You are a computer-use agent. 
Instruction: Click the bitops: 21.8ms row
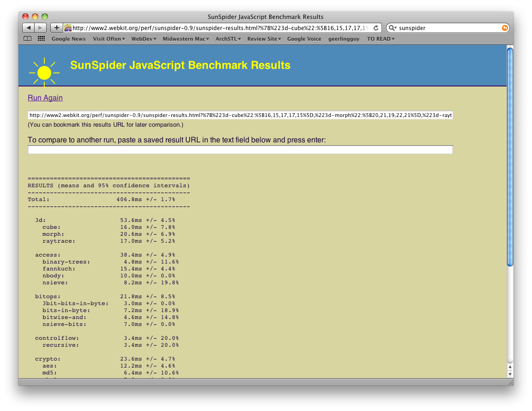tap(105, 296)
